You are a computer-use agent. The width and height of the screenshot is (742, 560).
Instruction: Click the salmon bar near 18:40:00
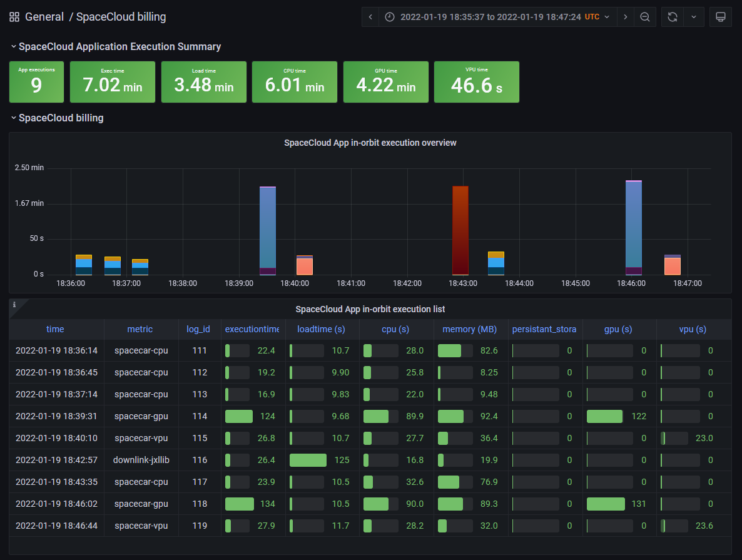coord(305,265)
